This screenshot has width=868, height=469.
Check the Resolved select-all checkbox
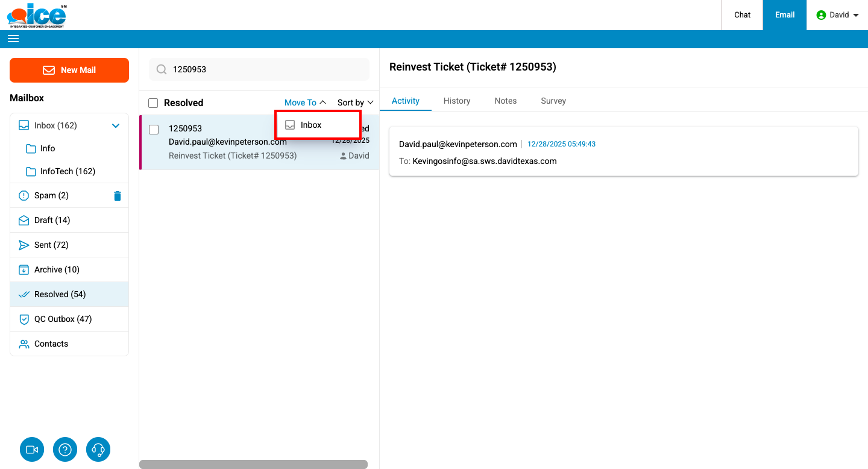click(x=153, y=103)
